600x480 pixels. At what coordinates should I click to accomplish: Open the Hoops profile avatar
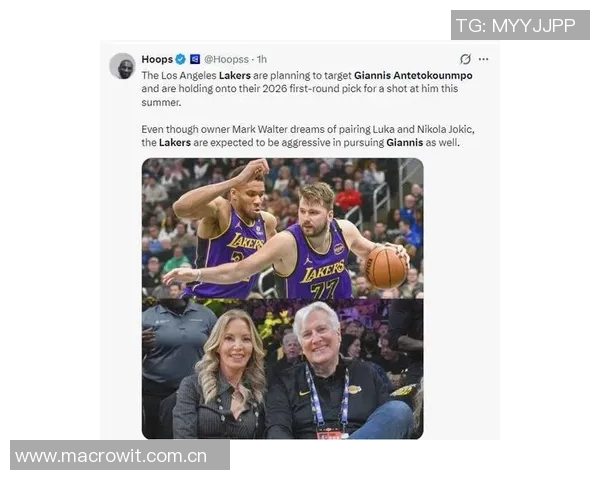pyautogui.click(x=122, y=66)
